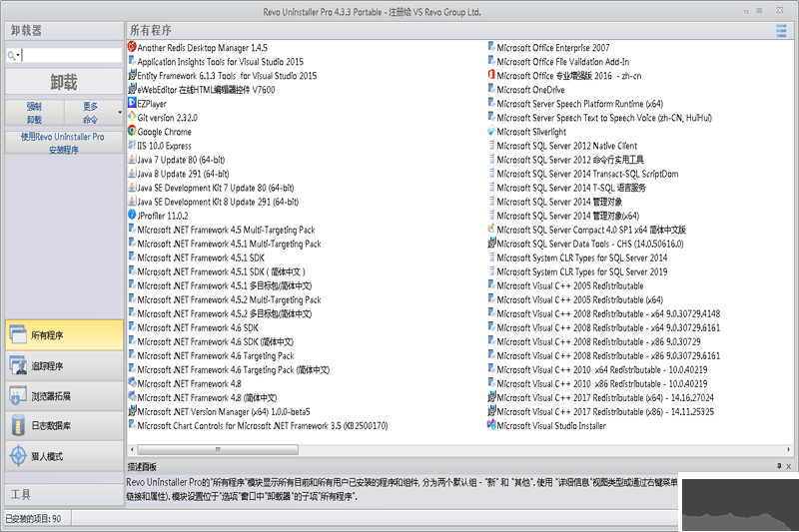Viewport: 799px width, 532px height.
Task: Click the scrollbar right arrow
Action: coord(788,449)
